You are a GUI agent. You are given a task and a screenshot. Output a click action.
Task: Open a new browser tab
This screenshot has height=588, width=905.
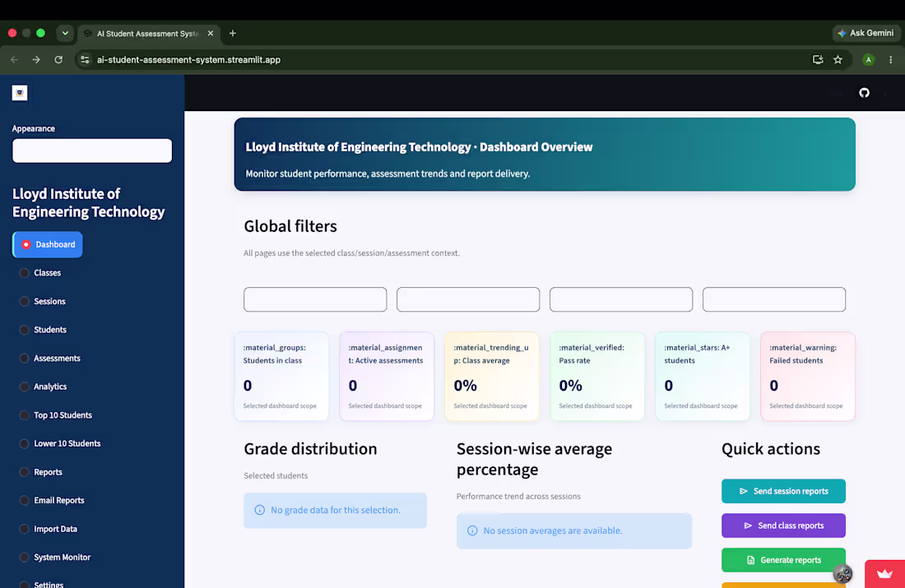point(233,34)
